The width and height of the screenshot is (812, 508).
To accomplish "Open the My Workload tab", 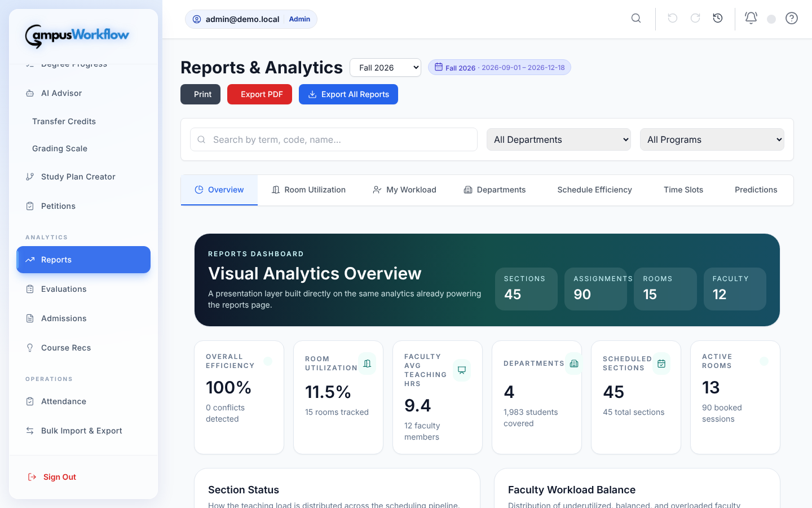I will pyautogui.click(x=404, y=190).
